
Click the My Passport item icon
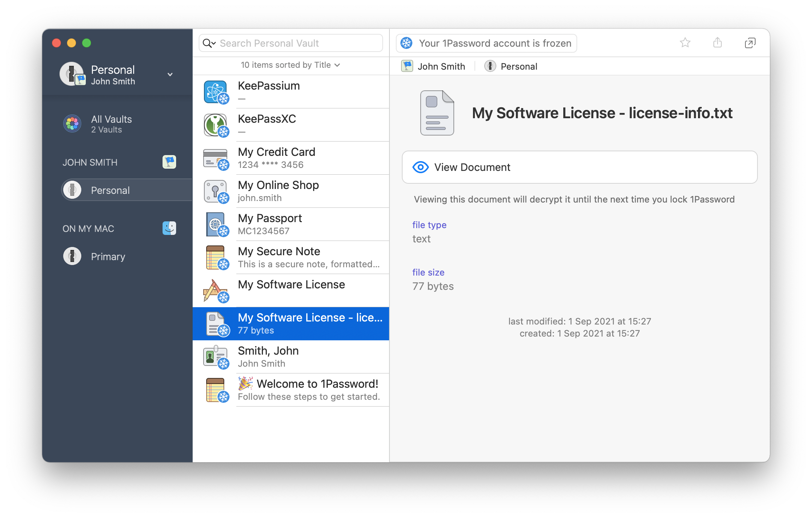(x=215, y=224)
